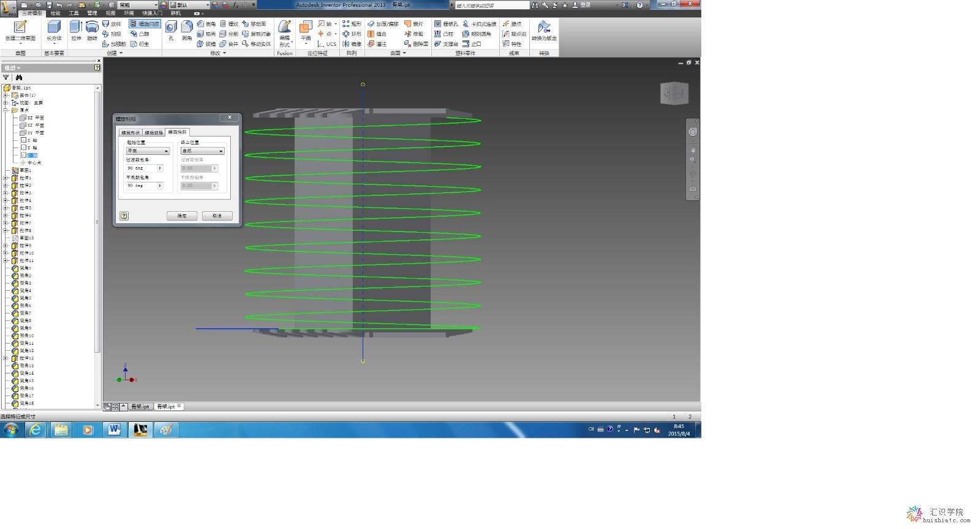980x529 pixels.
Task: Click the UCS tool in work features
Action: [x=327, y=43]
